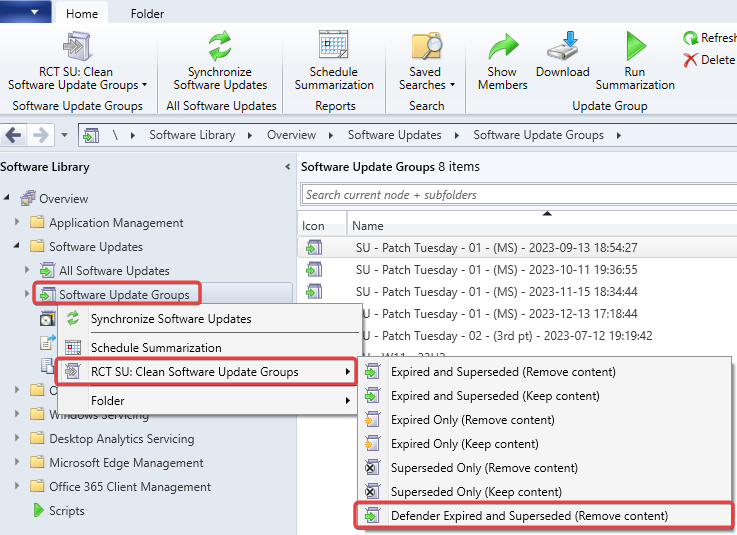
Task: Click icon of the 2023-10-11 Patch Tuesday group
Action: coord(314,269)
